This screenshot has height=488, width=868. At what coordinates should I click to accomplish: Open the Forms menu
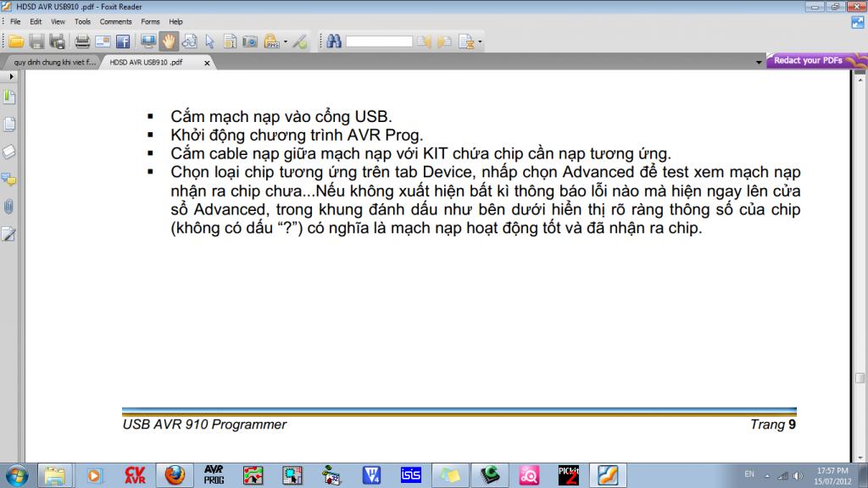pyautogui.click(x=150, y=21)
